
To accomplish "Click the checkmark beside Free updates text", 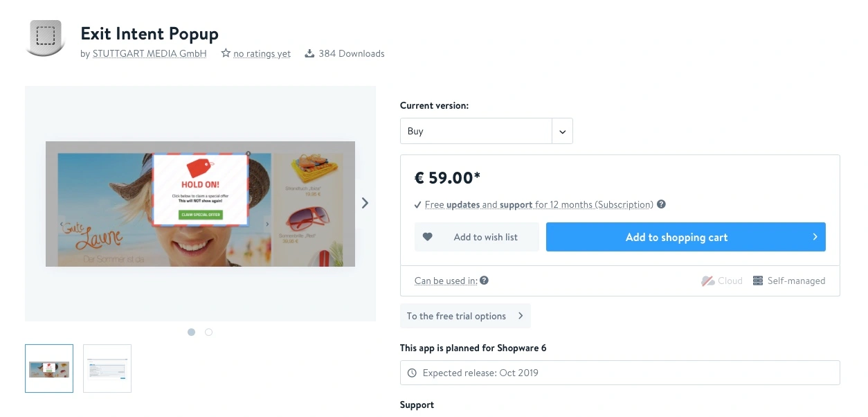I will tap(416, 204).
